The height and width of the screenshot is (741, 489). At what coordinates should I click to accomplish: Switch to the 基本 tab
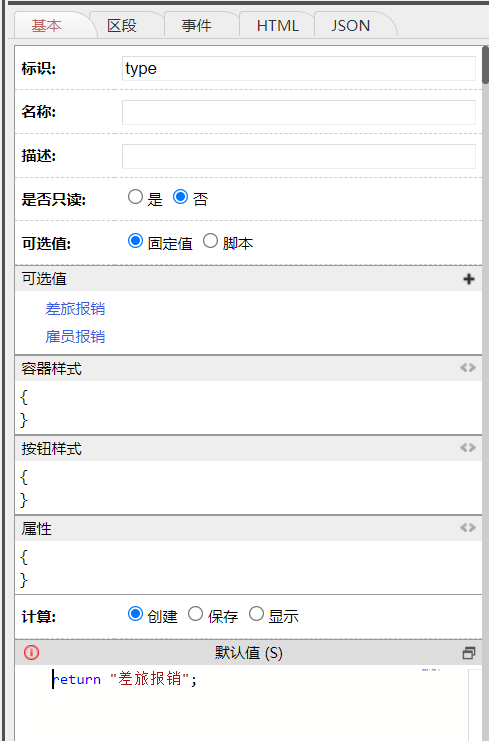pos(46,26)
